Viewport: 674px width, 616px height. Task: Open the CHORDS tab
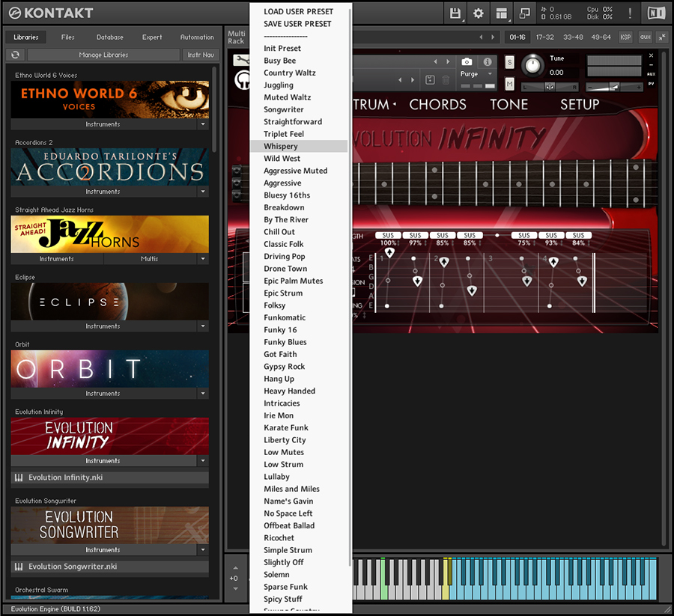[437, 104]
